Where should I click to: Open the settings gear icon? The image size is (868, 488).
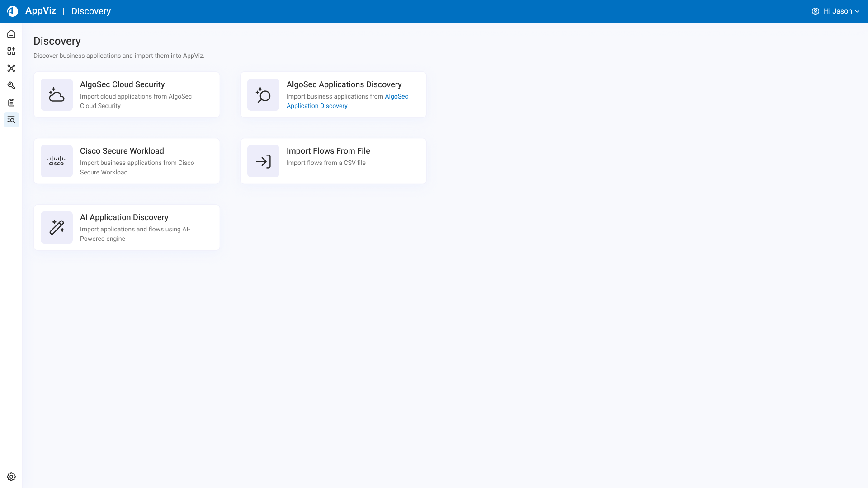tap(11, 477)
